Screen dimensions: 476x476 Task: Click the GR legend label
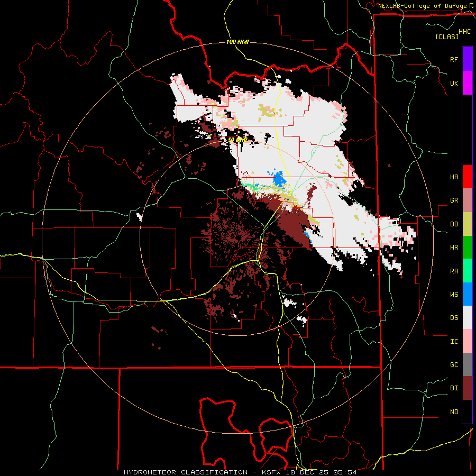pos(454,200)
